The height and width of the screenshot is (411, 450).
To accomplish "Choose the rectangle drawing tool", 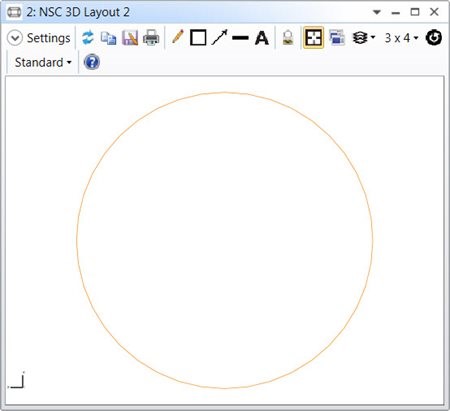I will 198,38.
